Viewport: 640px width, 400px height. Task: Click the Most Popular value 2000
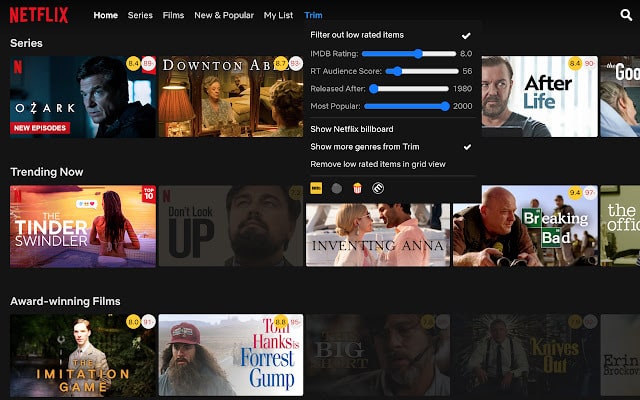[x=462, y=106]
